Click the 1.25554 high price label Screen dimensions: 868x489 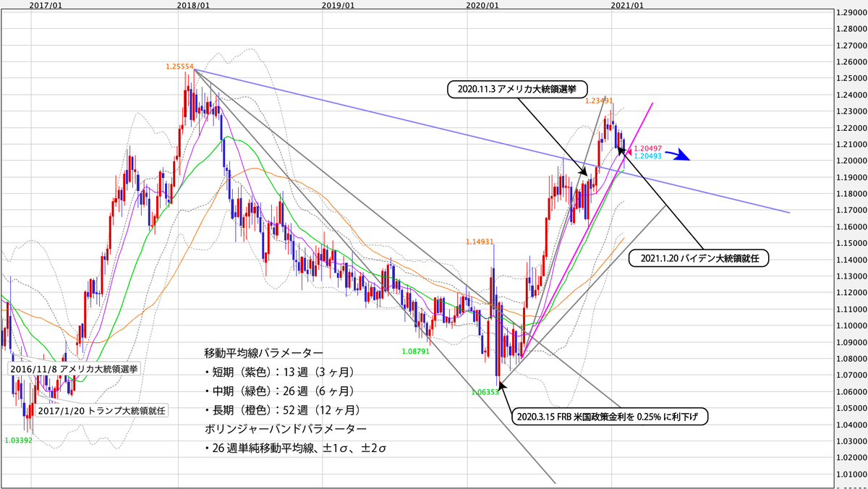click(179, 66)
